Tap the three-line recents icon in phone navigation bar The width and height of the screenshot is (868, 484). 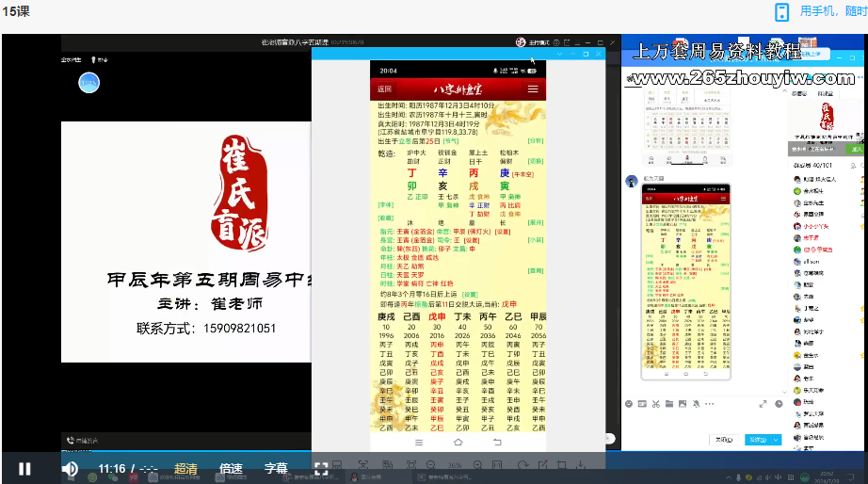tap(418, 442)
